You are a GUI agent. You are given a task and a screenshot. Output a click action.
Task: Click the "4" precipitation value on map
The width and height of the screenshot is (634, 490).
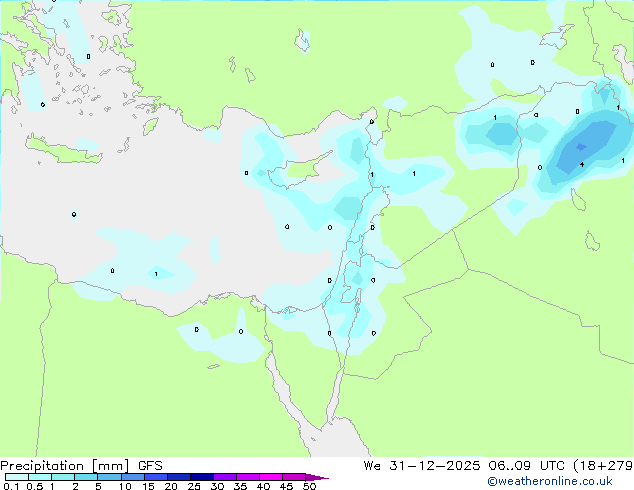[582, 165]
